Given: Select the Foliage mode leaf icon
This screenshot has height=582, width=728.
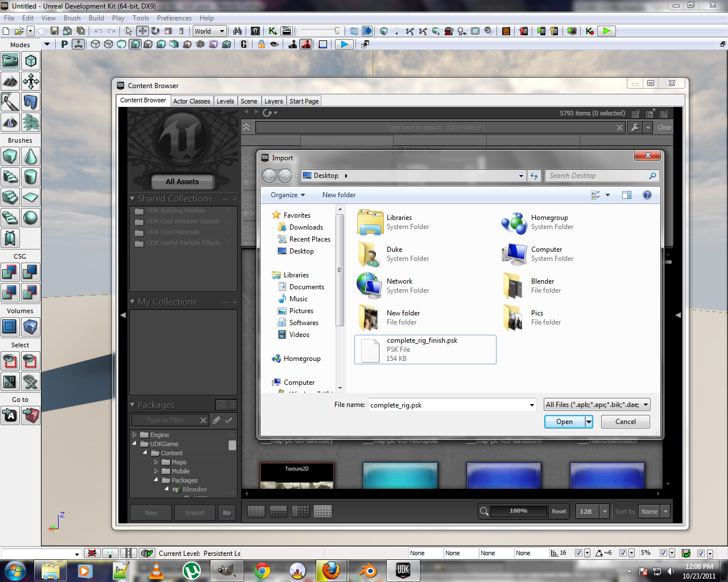Looking at the screenshot, I should pos(31,122).
